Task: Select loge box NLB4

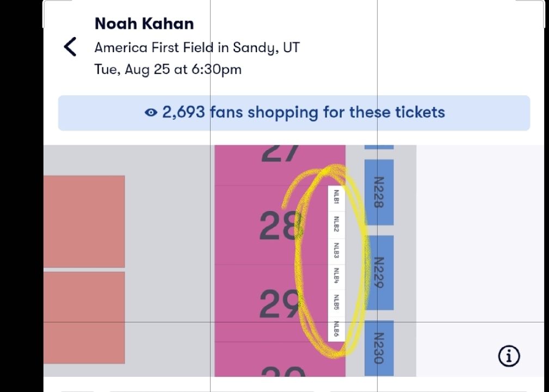Action: click(x=336, y=277)
